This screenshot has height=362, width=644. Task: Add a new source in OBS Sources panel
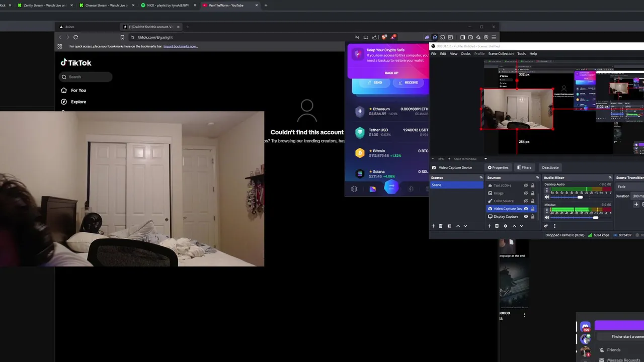tap(490, 226)
